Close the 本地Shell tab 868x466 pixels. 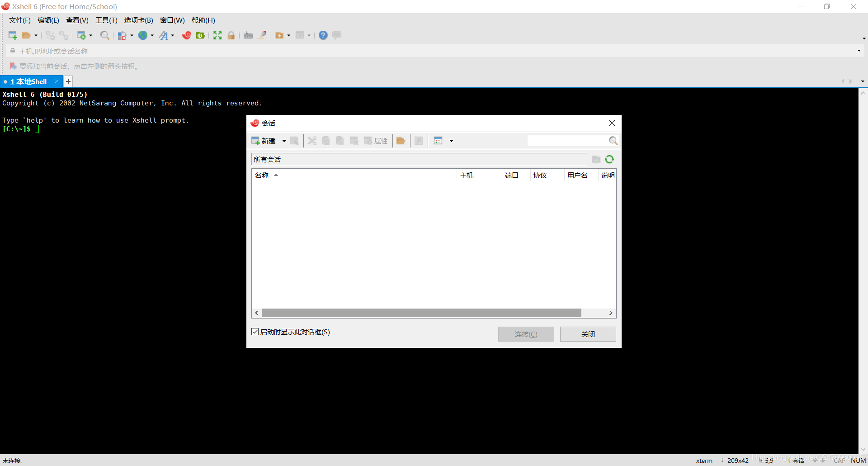click(57, 81)
